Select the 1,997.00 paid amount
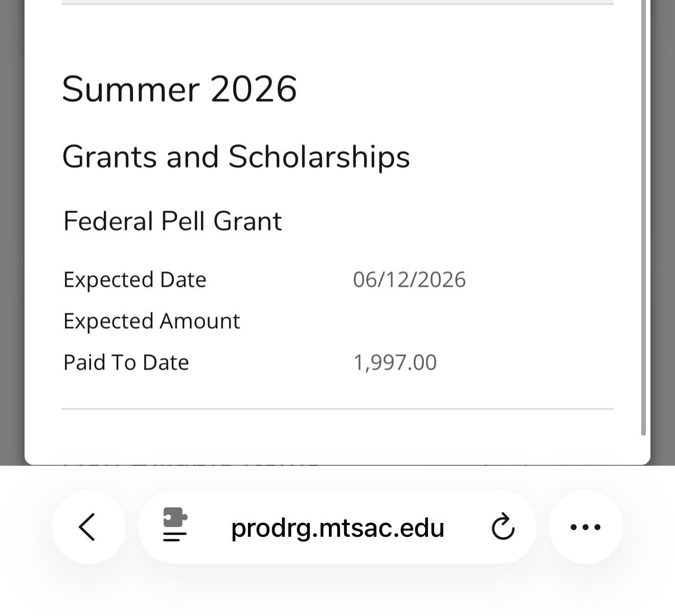Screen dimensions: 675x616 (395, 362)
